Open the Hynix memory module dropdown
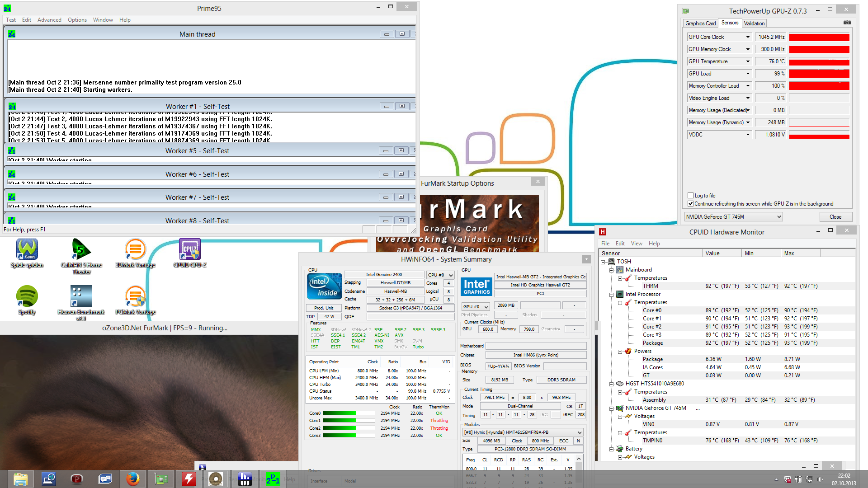The image size is (868, 488). pos(523,432)
